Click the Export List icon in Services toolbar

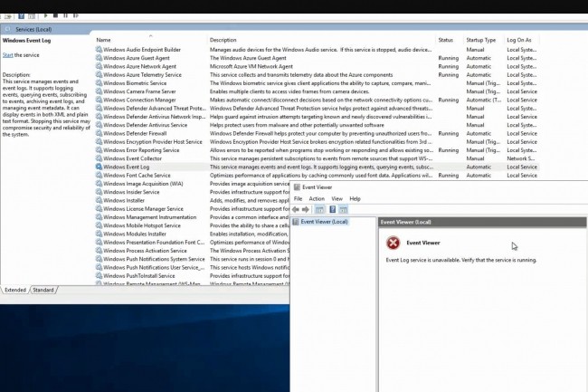[8, 16]
